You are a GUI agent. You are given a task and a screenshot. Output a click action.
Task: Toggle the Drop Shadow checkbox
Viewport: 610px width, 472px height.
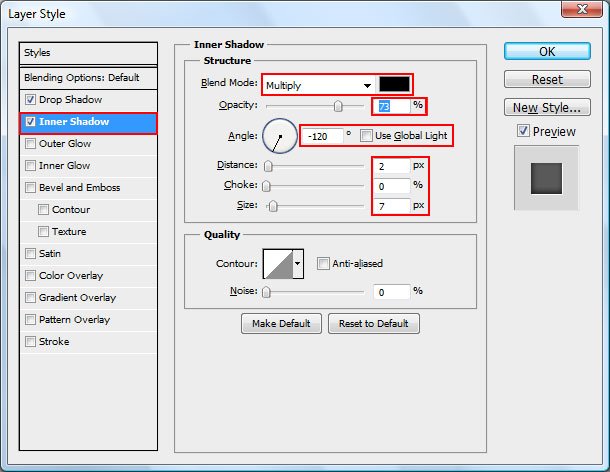click(30, 100)
